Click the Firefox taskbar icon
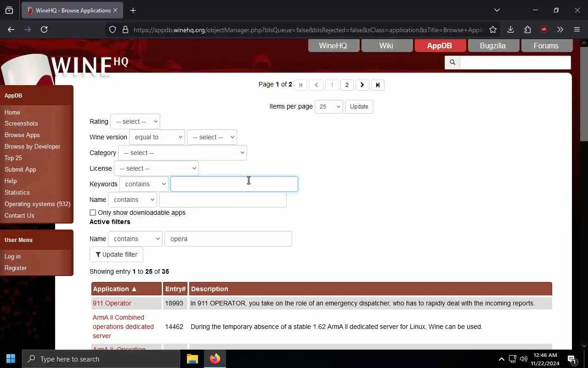The height and width of the screenshot is (368, 588). pos(215,359)
